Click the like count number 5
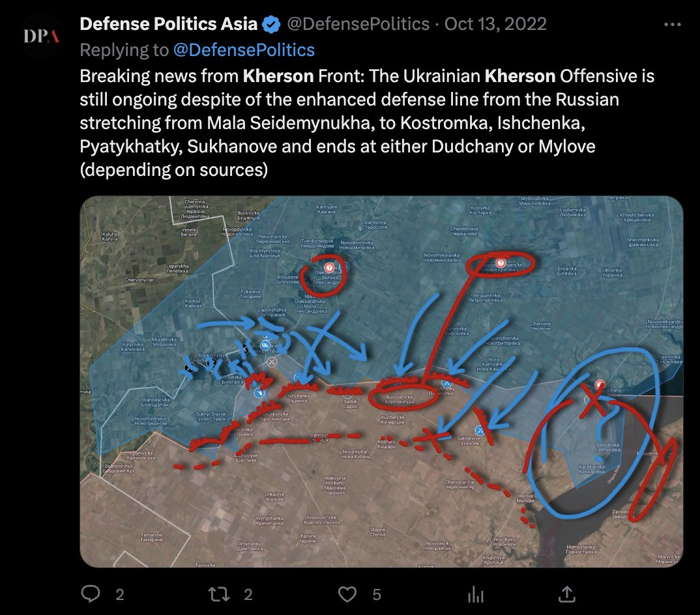700x615 pixels. point(377,594)
